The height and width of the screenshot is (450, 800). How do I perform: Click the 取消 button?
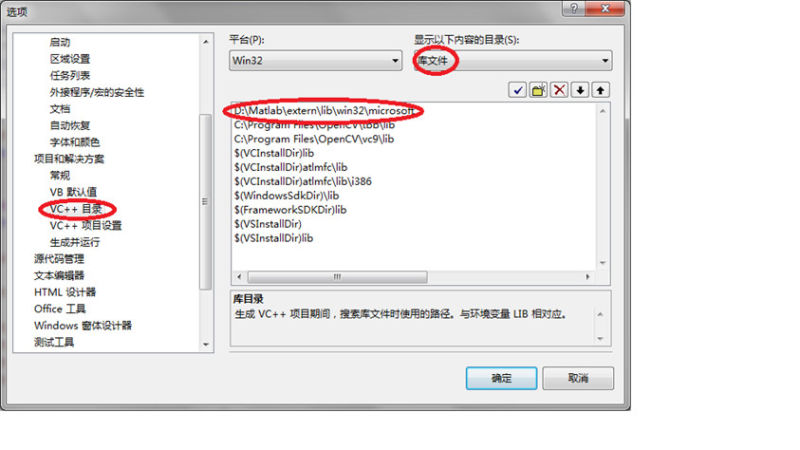point(578,378)
